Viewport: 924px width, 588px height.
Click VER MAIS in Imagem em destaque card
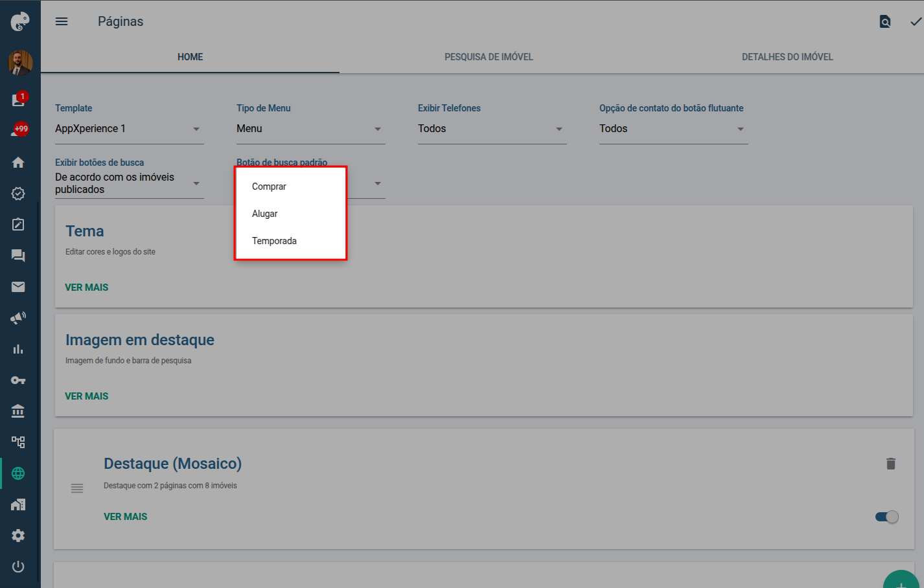(x=87, y=396)
